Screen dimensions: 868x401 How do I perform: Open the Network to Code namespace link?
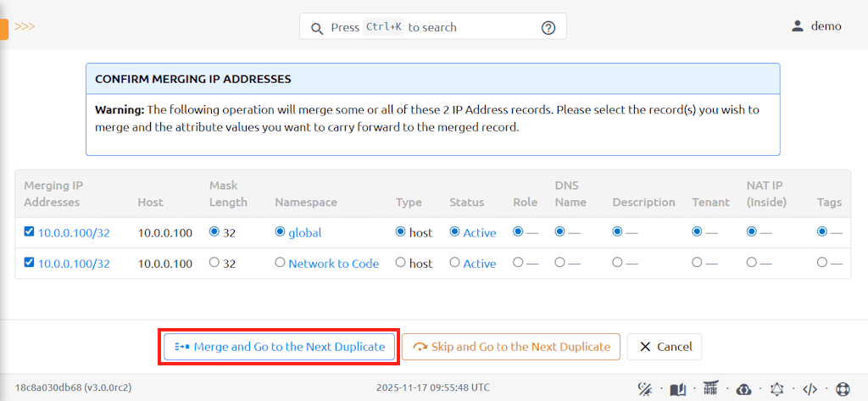(333, 264)
